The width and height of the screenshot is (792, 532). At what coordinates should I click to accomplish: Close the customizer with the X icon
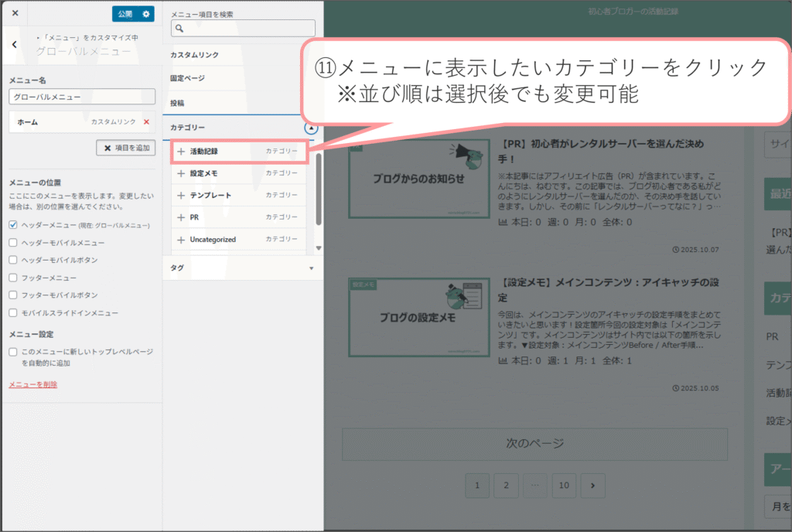click(x=15, y=14)
